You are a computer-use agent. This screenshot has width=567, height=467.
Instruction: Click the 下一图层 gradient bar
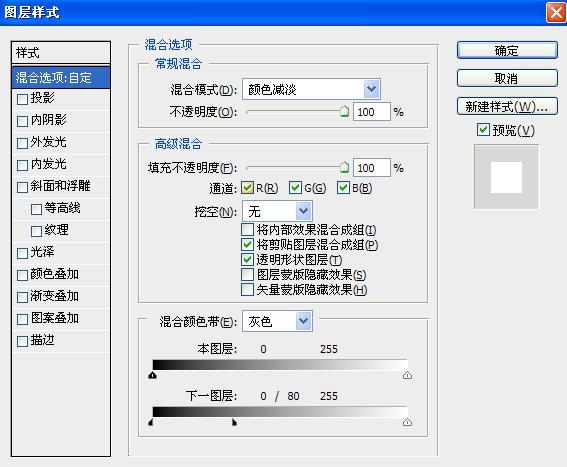(280, 412)
